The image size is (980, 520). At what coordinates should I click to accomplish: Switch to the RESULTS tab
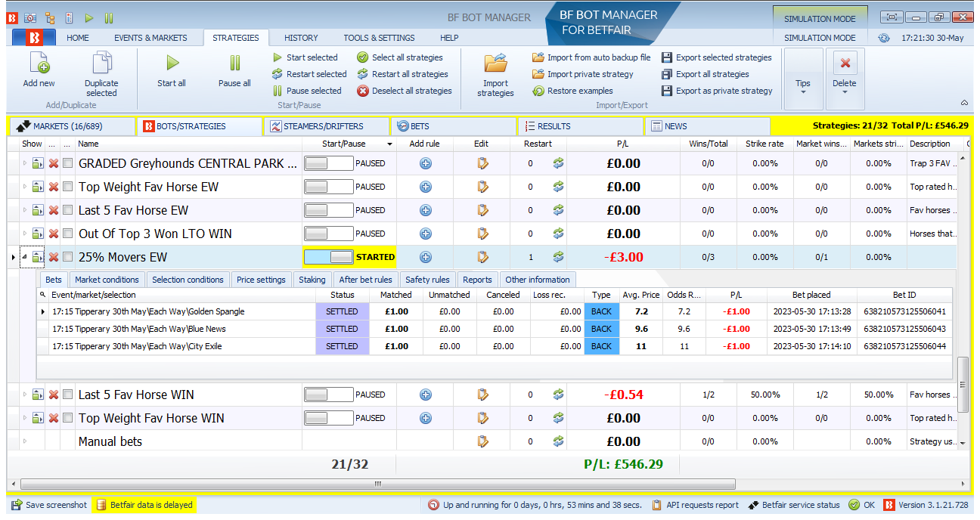[x=580, y=126]
